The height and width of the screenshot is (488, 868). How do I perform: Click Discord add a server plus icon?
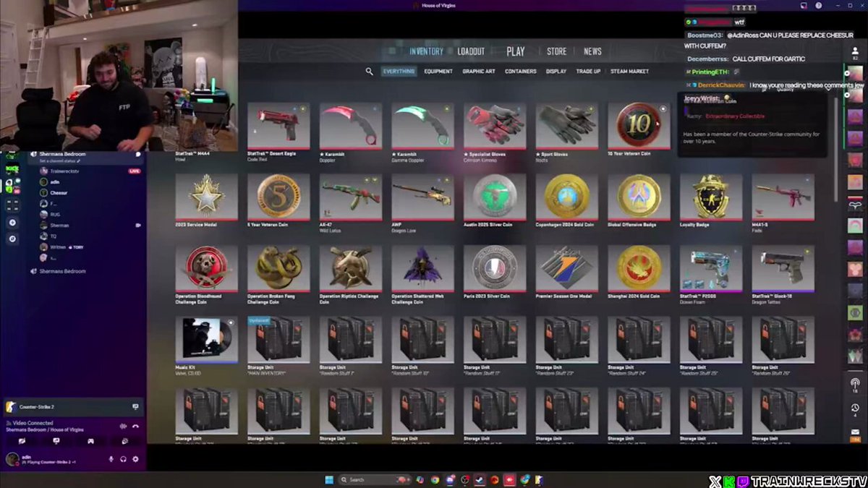coord(12,222)
